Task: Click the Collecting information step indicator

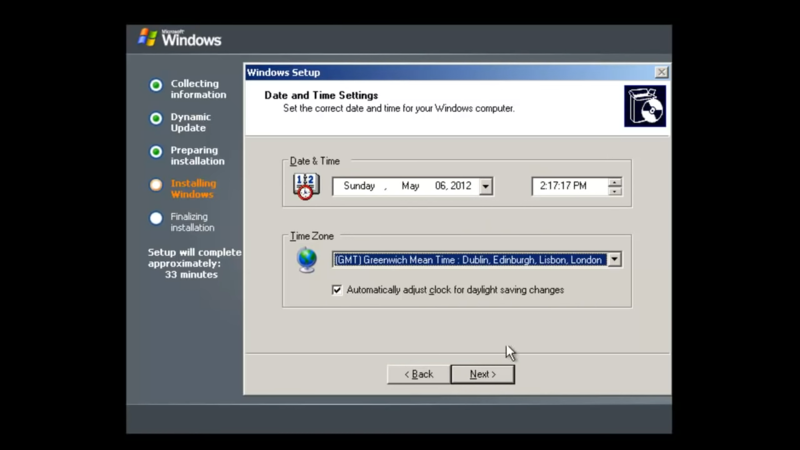Action: (156, 85)
